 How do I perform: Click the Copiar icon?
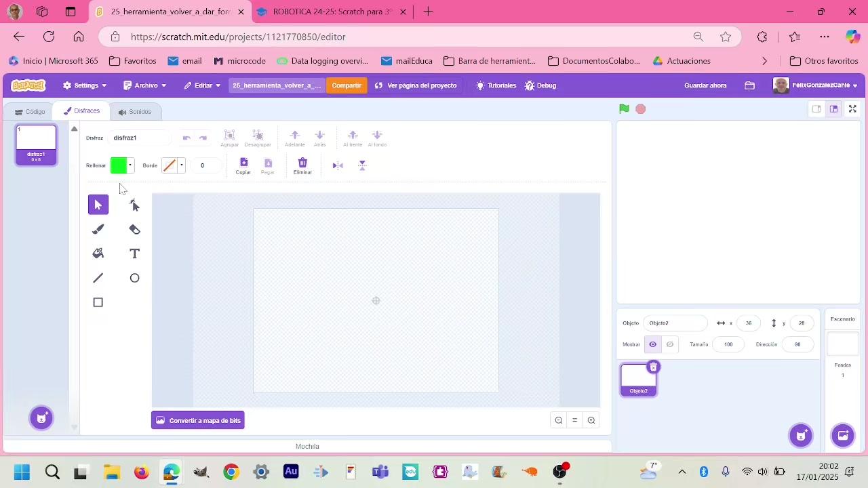tap(243, 163)
